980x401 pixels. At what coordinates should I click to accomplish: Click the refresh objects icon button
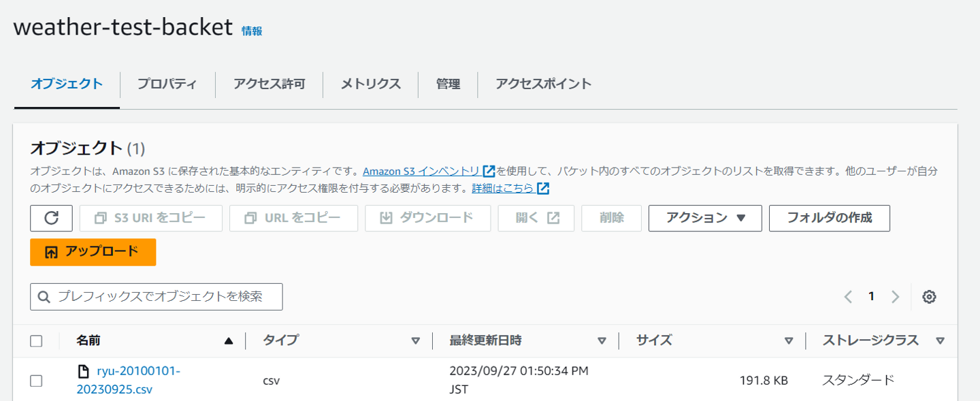(51, 218)
